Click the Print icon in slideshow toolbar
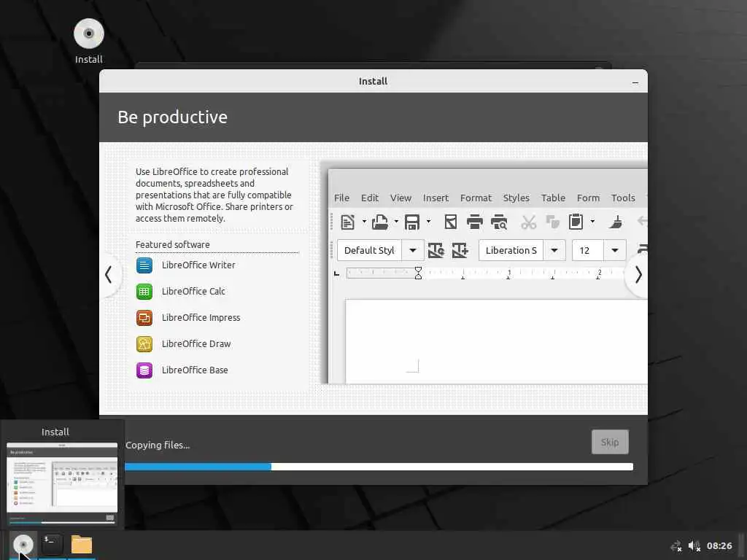The height and width of the screenshot is (560, 747). 474,222
